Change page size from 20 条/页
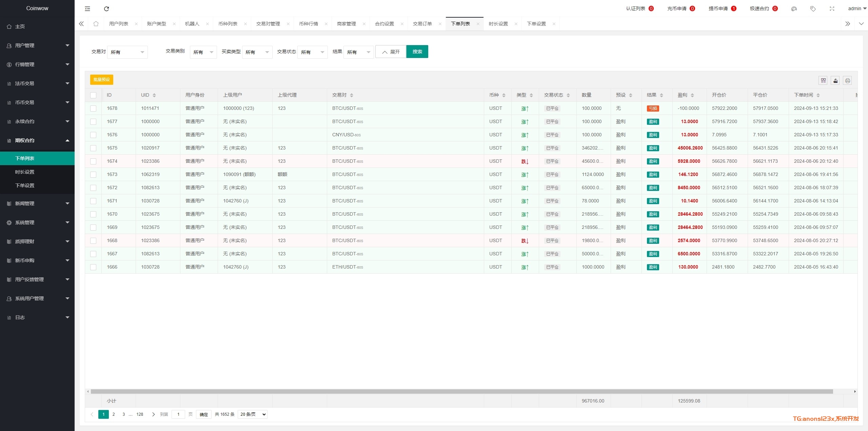 pos(253,414)
